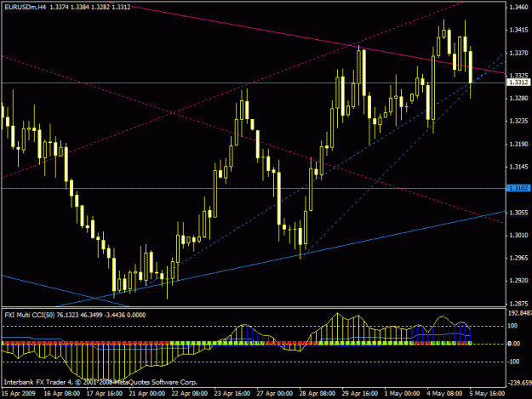Screen dimensions: 532x399
Task: Click the 1.2875 price scale label
Action: click(518, 304)
